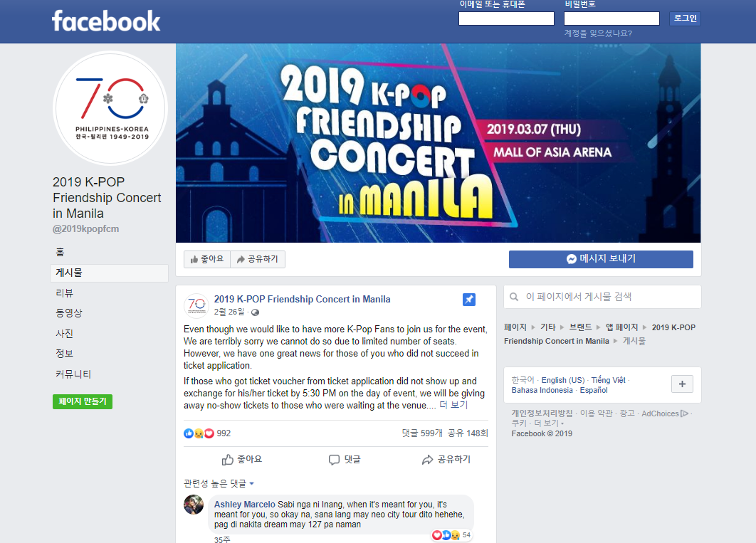Click the 로그인 button
The image size is (756, 543).
pos(685,19)
